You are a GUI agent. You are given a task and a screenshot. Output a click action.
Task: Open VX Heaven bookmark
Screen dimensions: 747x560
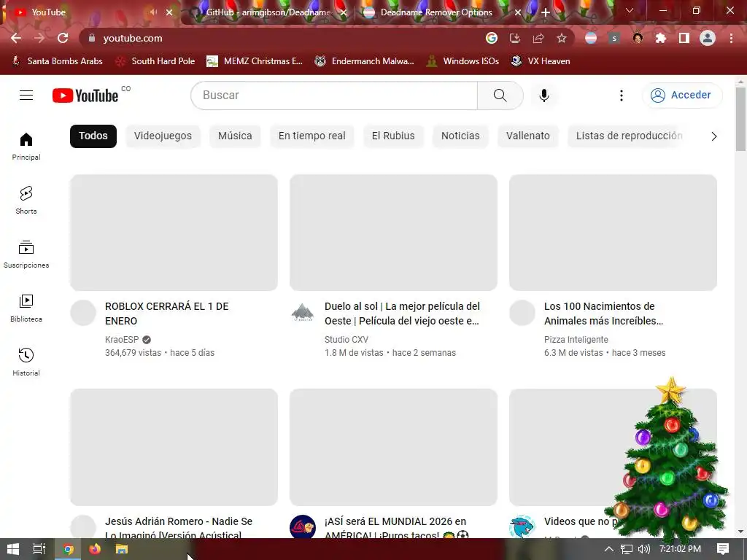pyautogui.click(x=541, y=61)
